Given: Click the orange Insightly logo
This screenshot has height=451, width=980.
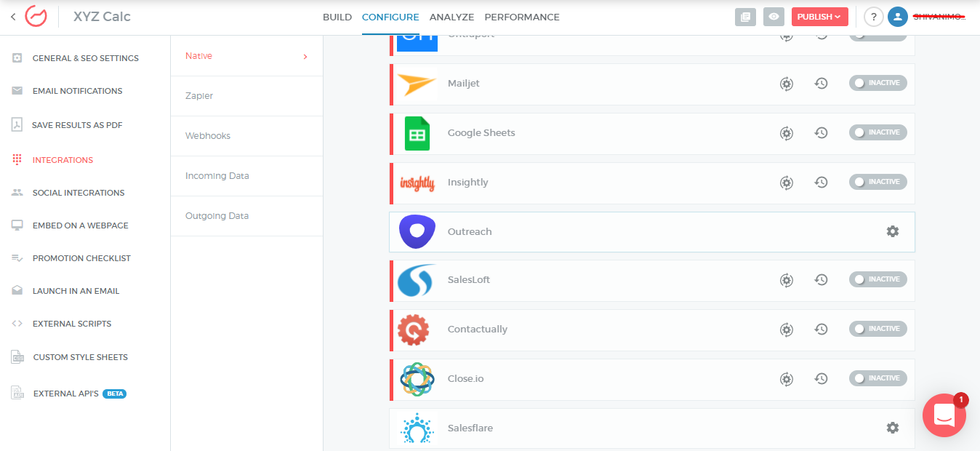Looking at the screenshot, I should pos(417,183).
